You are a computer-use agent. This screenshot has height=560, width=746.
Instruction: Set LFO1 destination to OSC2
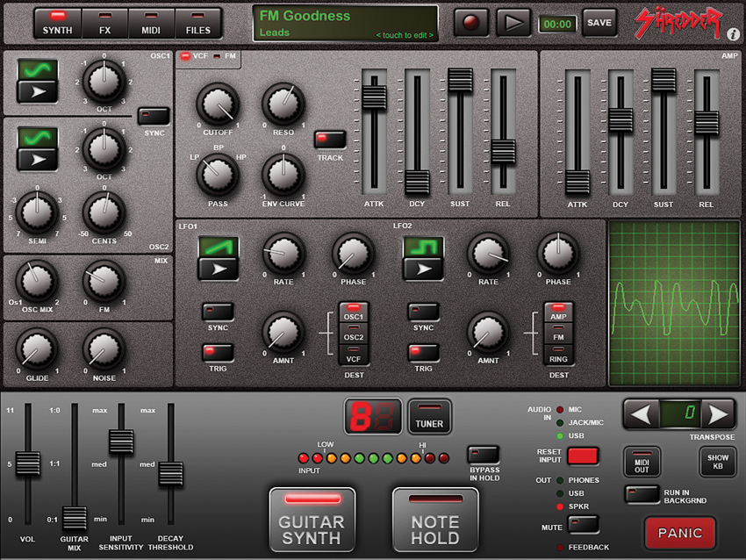[354, 334]
